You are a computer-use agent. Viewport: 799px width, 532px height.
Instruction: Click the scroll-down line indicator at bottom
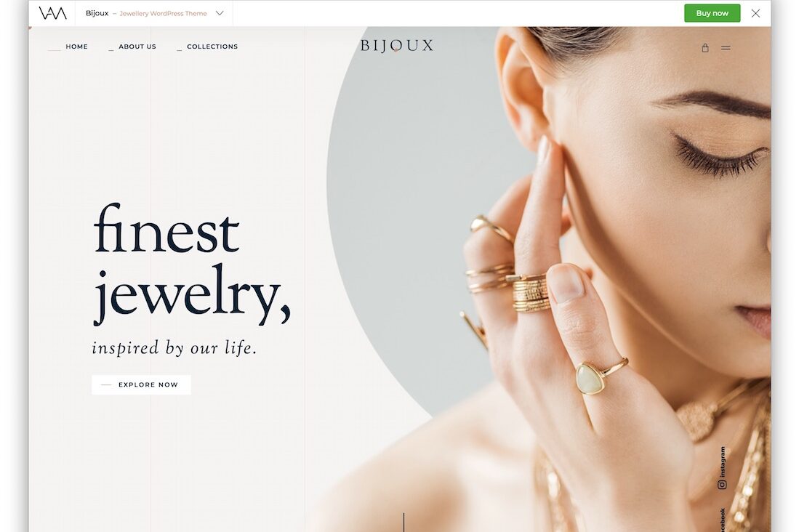(403, 523)
